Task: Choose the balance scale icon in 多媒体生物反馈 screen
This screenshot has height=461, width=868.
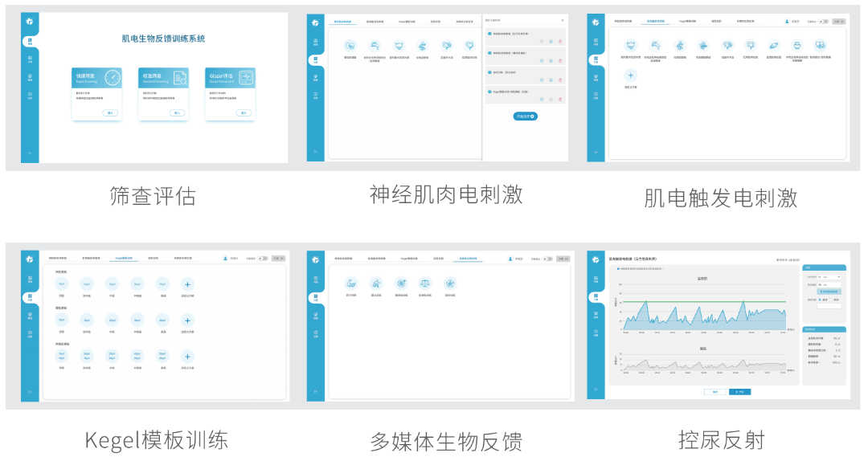Action: tap(424, 283)
